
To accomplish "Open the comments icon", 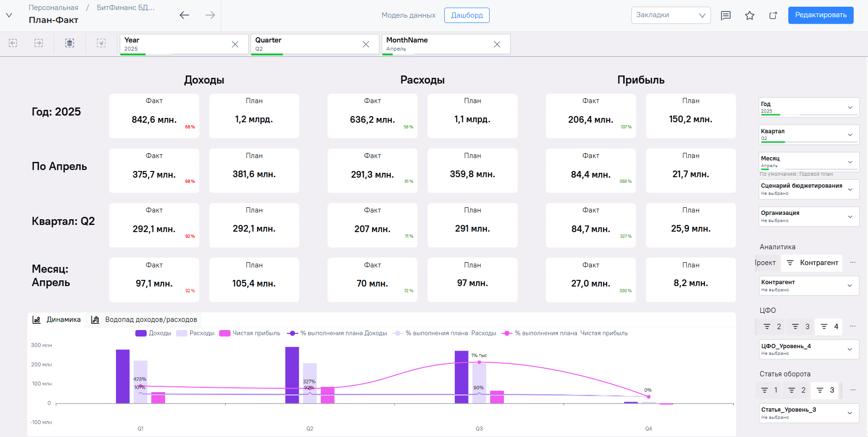I will (x=726, y=15).
